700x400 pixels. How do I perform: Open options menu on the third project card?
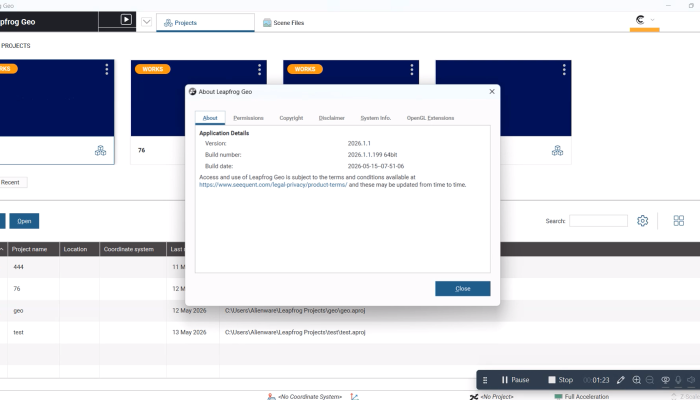412,69
